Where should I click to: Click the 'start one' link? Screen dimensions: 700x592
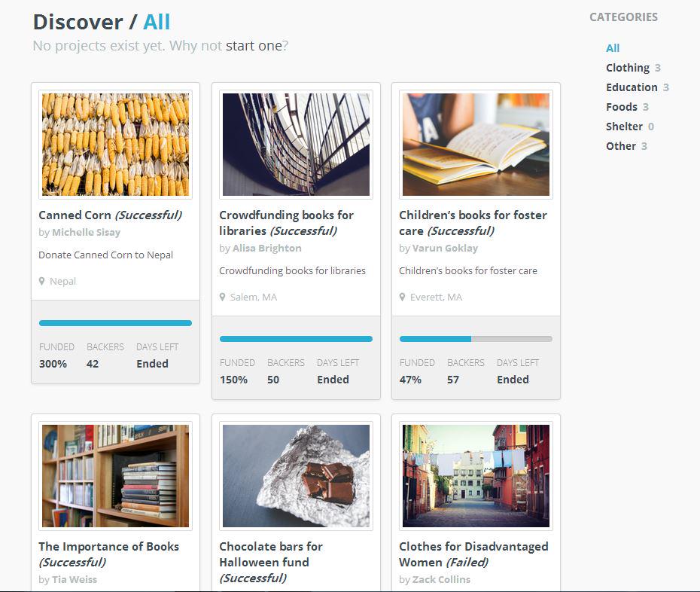(x=254, y=46)
